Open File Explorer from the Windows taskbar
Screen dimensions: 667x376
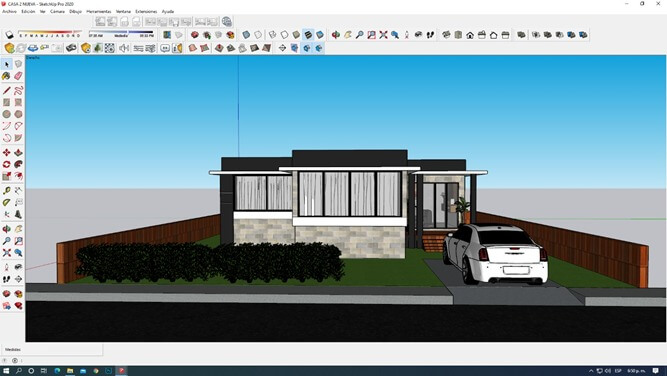(x=70, y=371)
